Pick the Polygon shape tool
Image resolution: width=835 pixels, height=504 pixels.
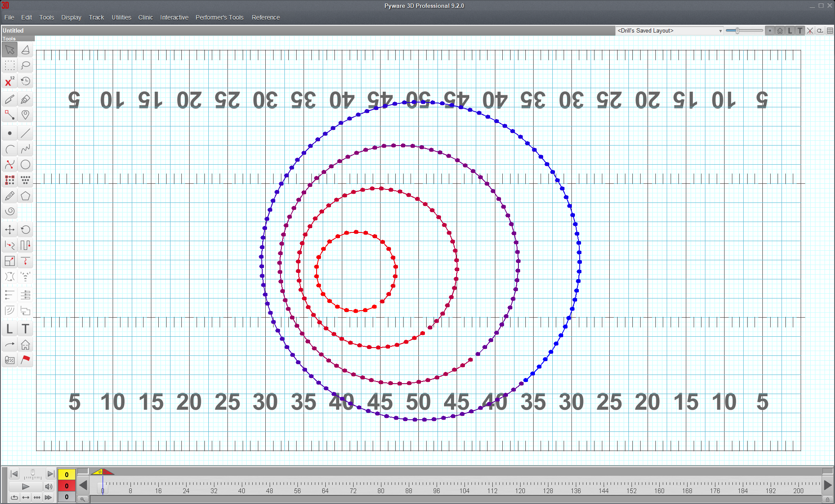tap(26, 196)
